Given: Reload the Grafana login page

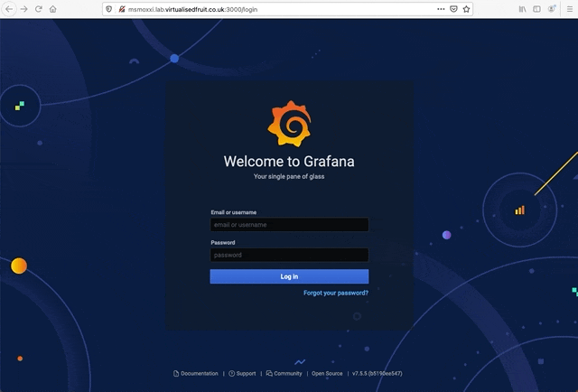Looking at the screenshot, I should point(38,9).
